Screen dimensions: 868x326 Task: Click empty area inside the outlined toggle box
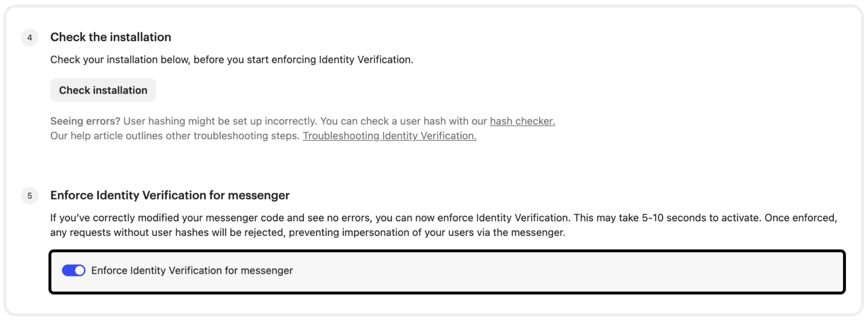pos(537,272)
